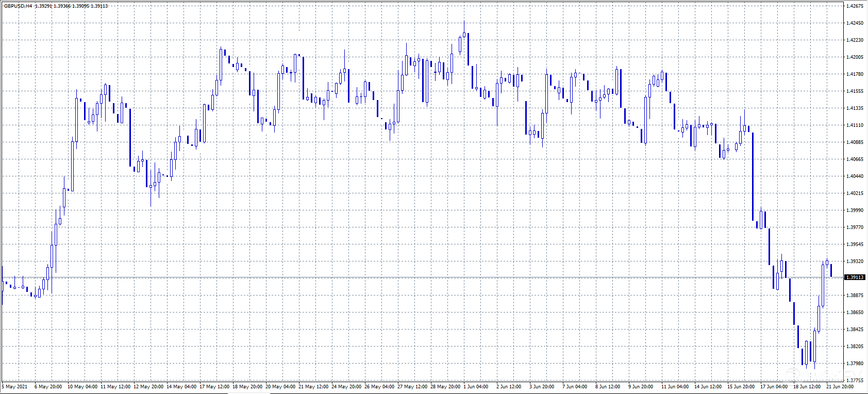The width and height of the screenshot is (868, 394).
Task: Click the 1.38205 price axis label
Action: (x=855, y=347)
